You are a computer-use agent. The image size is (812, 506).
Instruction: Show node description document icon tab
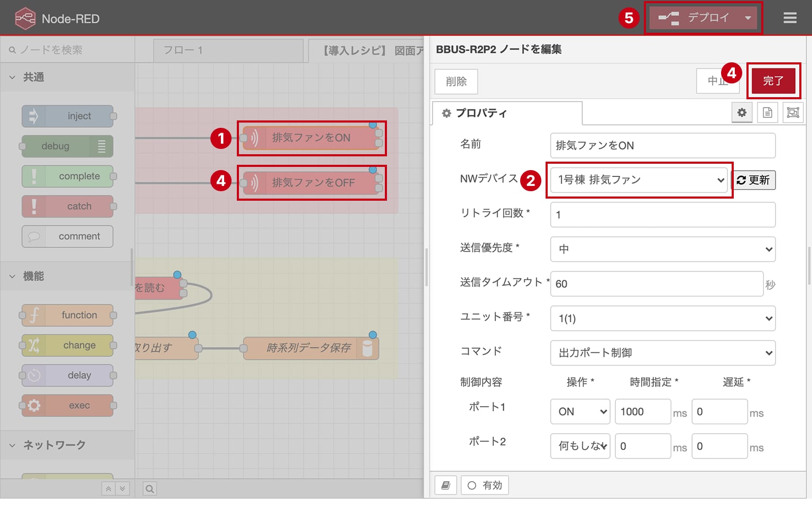[768, 113]
